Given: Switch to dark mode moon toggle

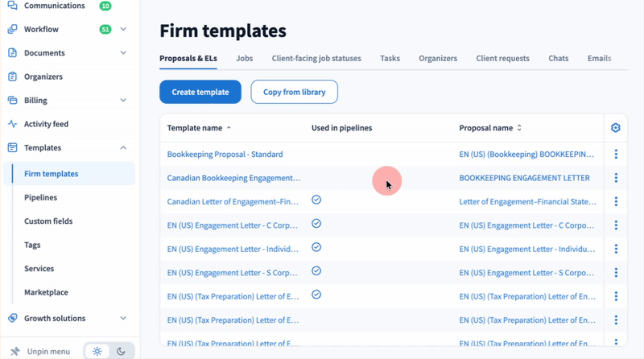Looking at the screenshot, I should point(121,352).
